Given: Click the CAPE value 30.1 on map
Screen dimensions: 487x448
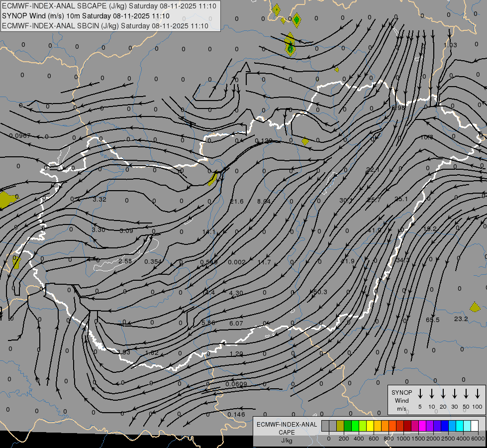Looking at the screenshot, I should tap(346, 201).
